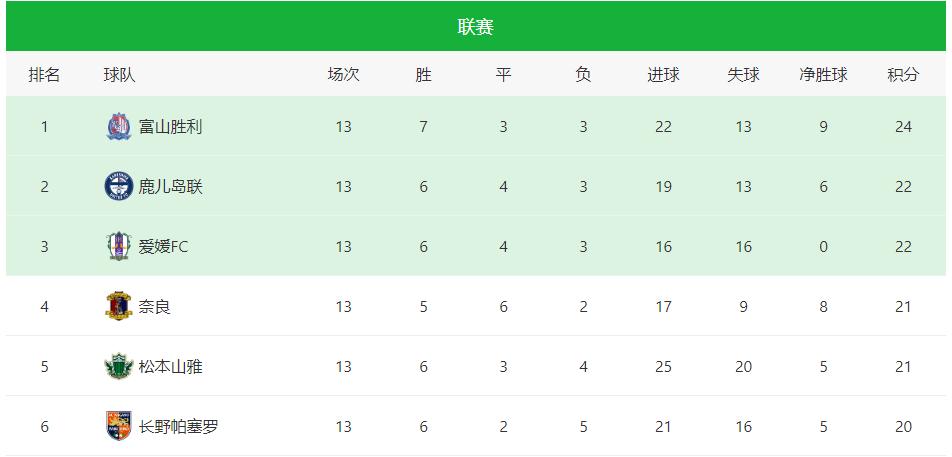Open the 爱媛FC team link
952x457 pixels.
pyautogui.click(x=164, y=247)
